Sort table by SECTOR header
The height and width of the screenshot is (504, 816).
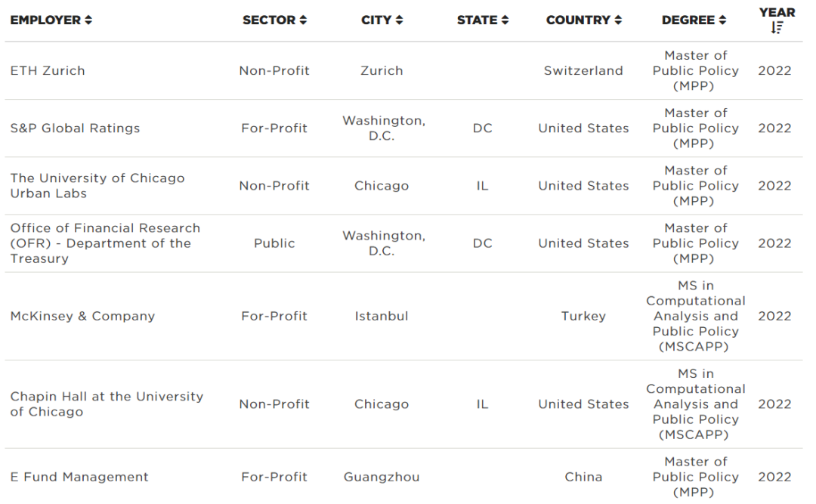point(269,20)
